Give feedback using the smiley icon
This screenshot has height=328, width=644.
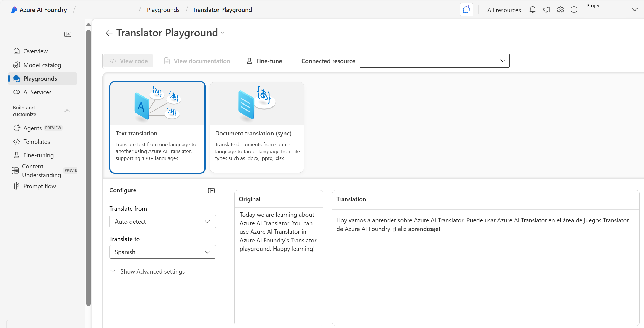[574, 9]
